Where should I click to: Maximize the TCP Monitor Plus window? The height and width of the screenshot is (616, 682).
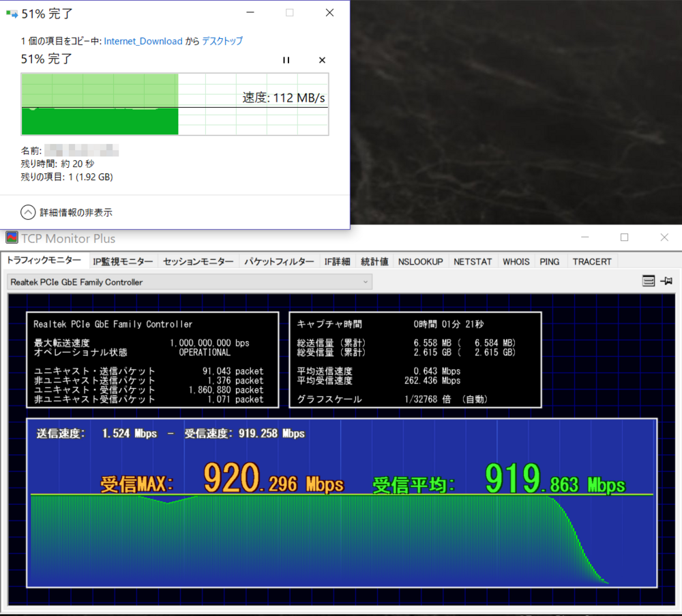tap(625, 237)
